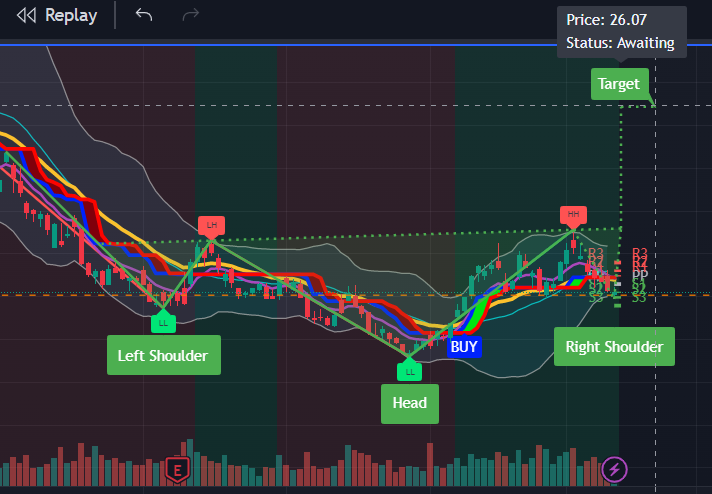Select the red LH marker
Image resolution: width=712 pixels, height=494 pixels.
coord(211,225)
